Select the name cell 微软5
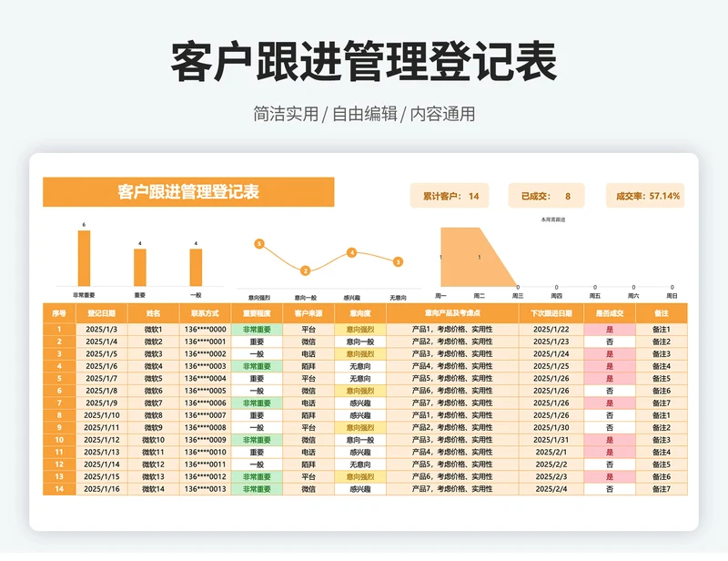Viewport: 728px width, 561px height. point(153,378)
